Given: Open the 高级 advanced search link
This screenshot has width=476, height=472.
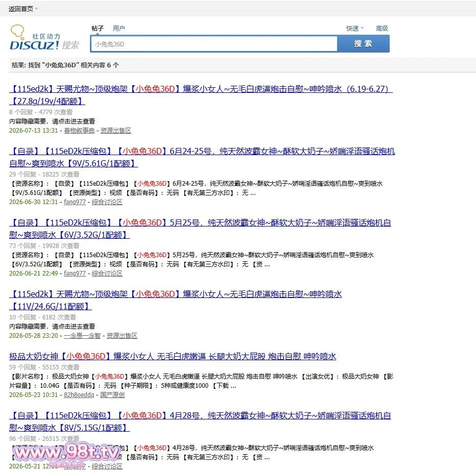Looking at the screenshot, I should pyautogui.click(x=382, y=28).
